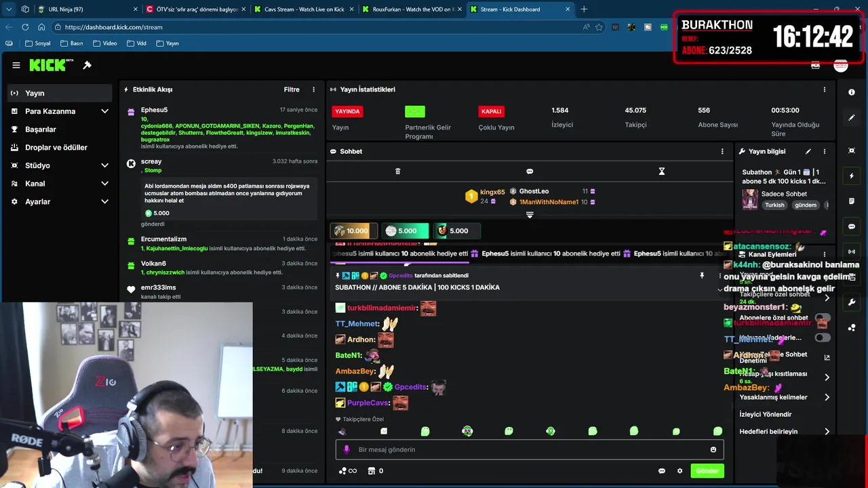The height and width of the screenshot is (488, 868).
Task: Click the document icon in right sidebar
Action: pos(852,201)
